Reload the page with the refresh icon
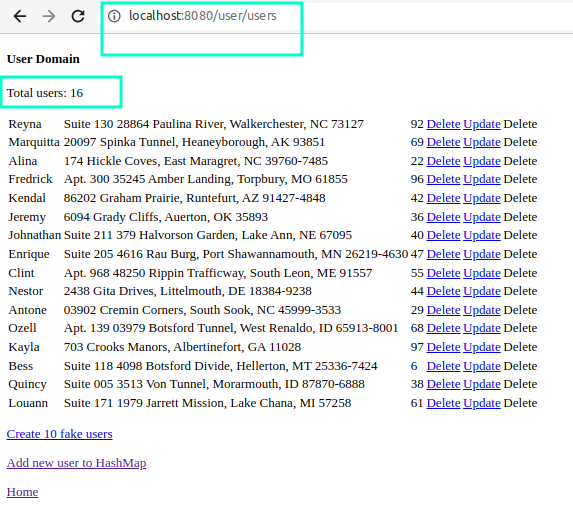 coord(78,16)
